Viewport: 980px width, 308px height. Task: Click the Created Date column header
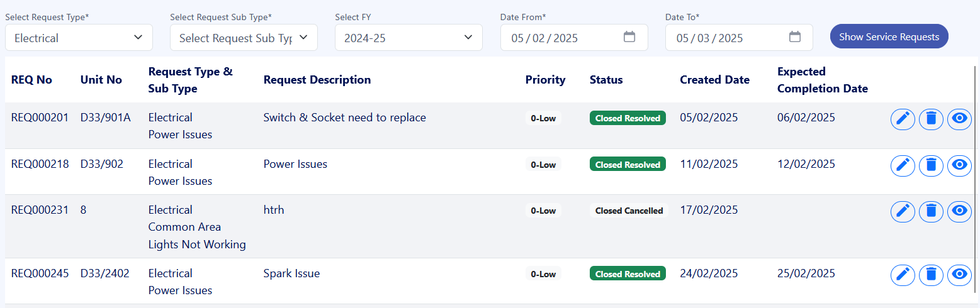(714, 80)
